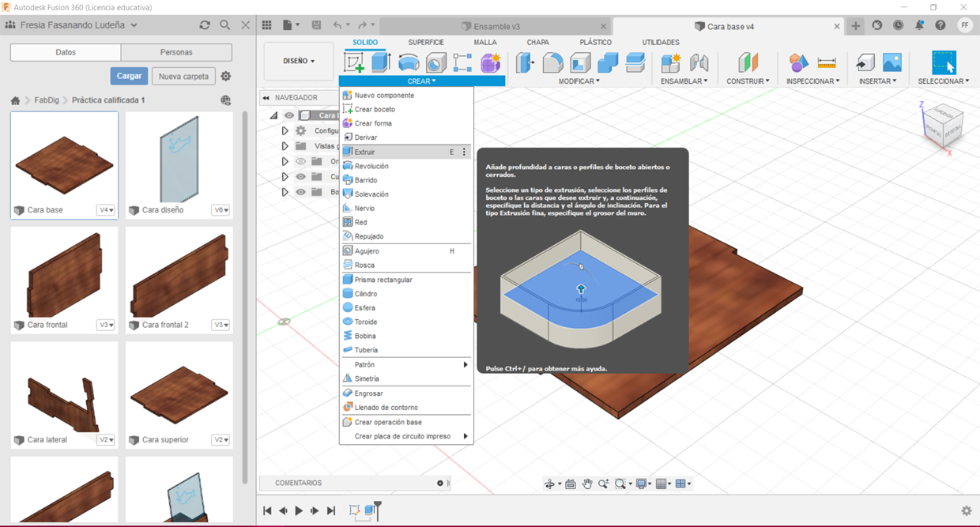Toggle visibility of the Or (Origin) folder

pos(300,161)
